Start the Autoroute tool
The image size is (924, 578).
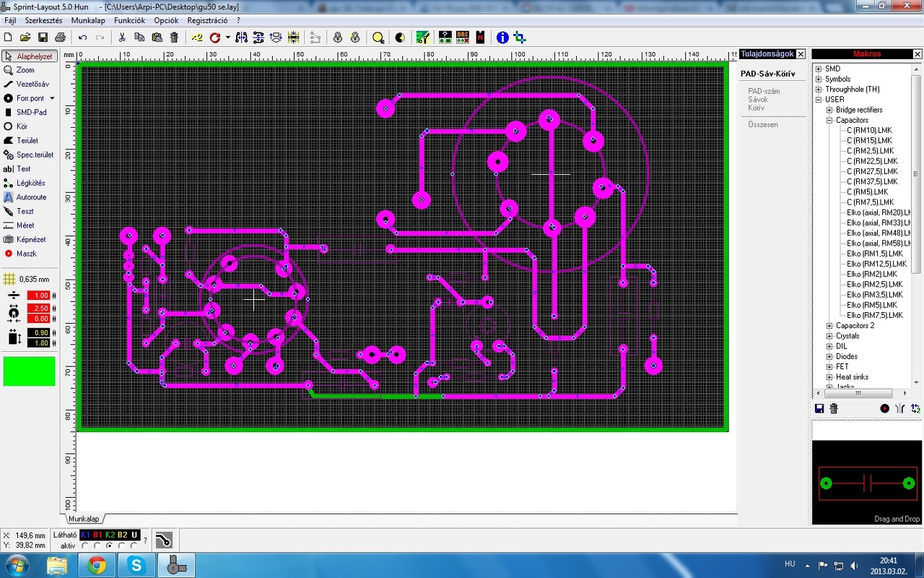tap(25, 197)
